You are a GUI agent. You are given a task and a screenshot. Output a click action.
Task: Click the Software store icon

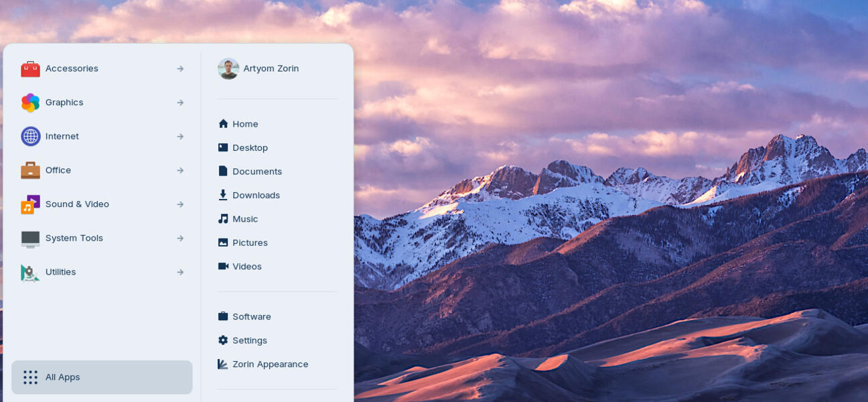[x=222, y=316]
